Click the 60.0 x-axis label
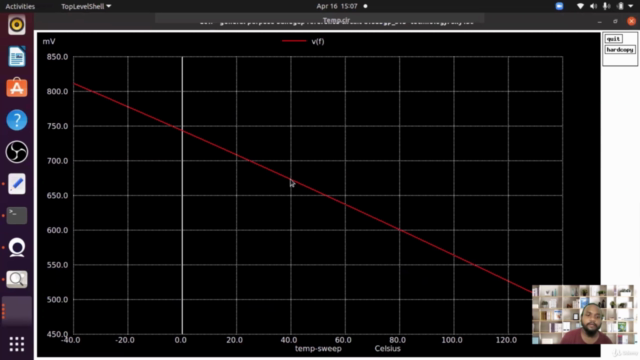Viewport: 640px width, 360px height. [343, 340]
